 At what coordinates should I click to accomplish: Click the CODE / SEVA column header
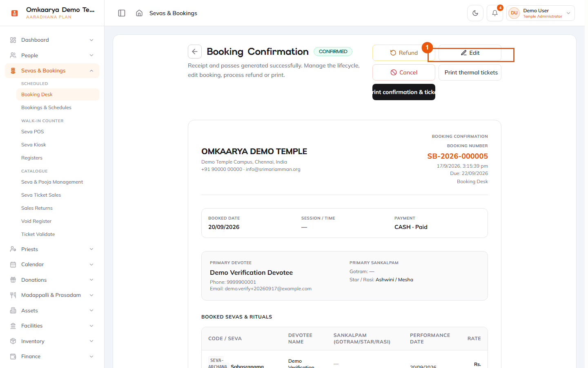click(225, 339)
